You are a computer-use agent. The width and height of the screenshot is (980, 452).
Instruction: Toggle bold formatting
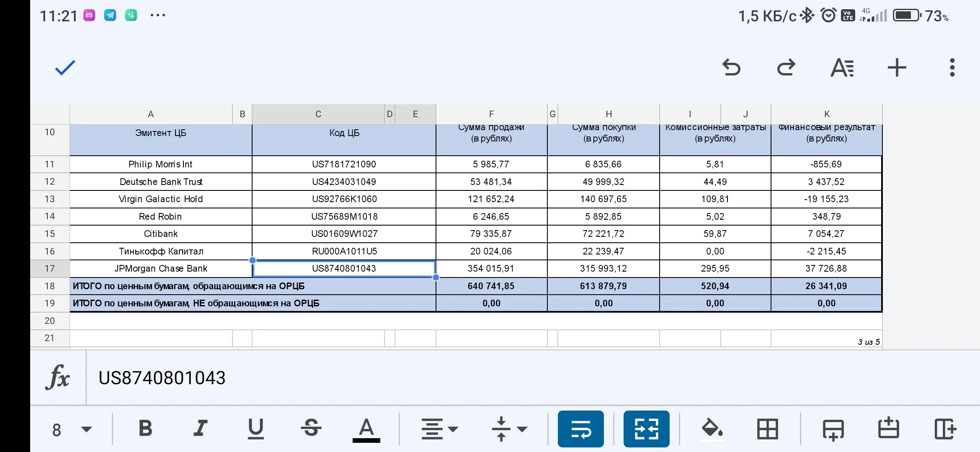(145, 428)
